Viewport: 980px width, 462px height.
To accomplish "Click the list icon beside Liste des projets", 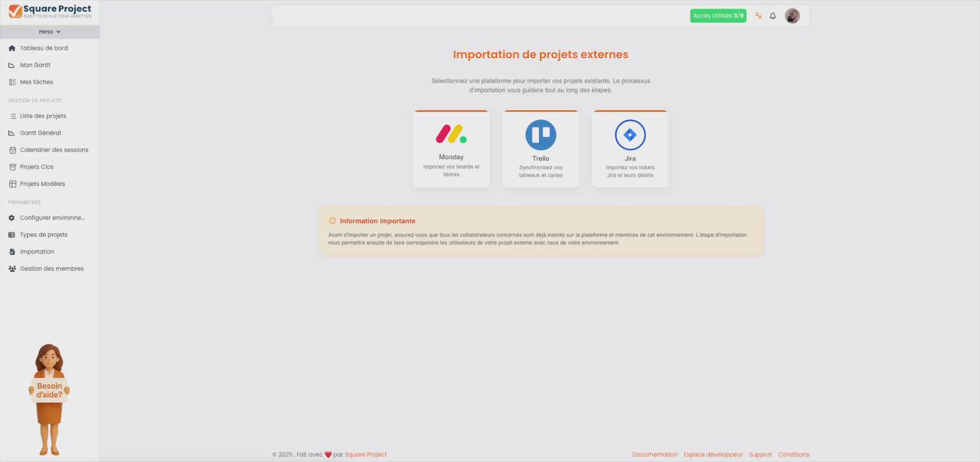I will tap(12, 116).
